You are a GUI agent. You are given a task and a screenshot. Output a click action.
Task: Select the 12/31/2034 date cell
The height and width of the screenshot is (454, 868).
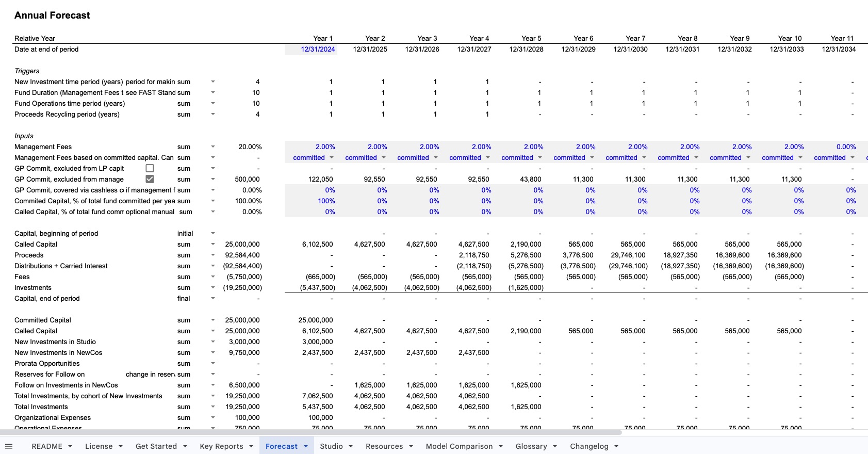pos(839,49)
